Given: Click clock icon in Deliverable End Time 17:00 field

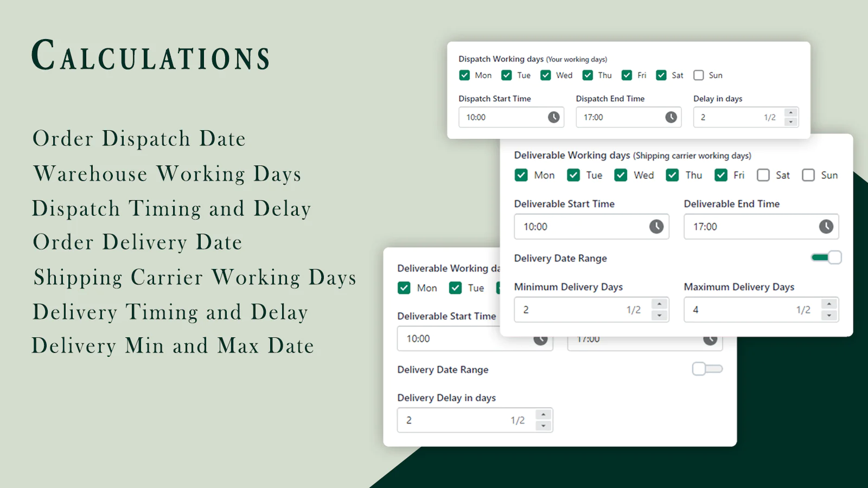Looking at the screenshot, I should click(x=826, y=227).
